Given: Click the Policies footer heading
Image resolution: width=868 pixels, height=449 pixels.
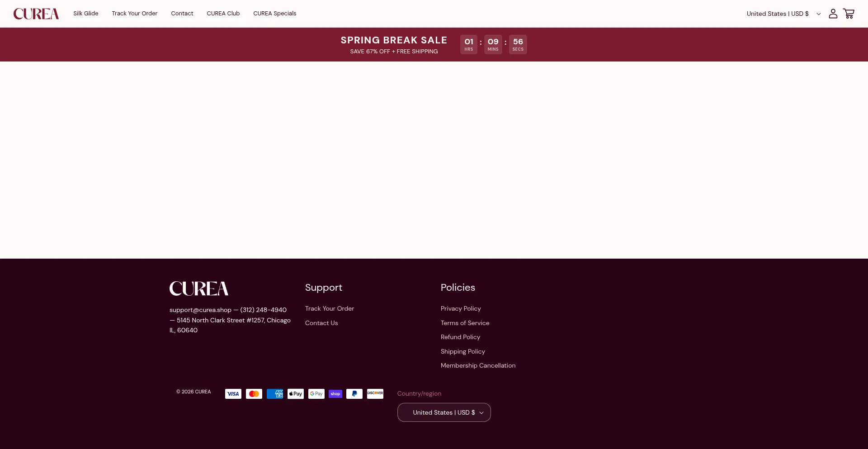Looking at the screenshot, I should coord(458,288).
